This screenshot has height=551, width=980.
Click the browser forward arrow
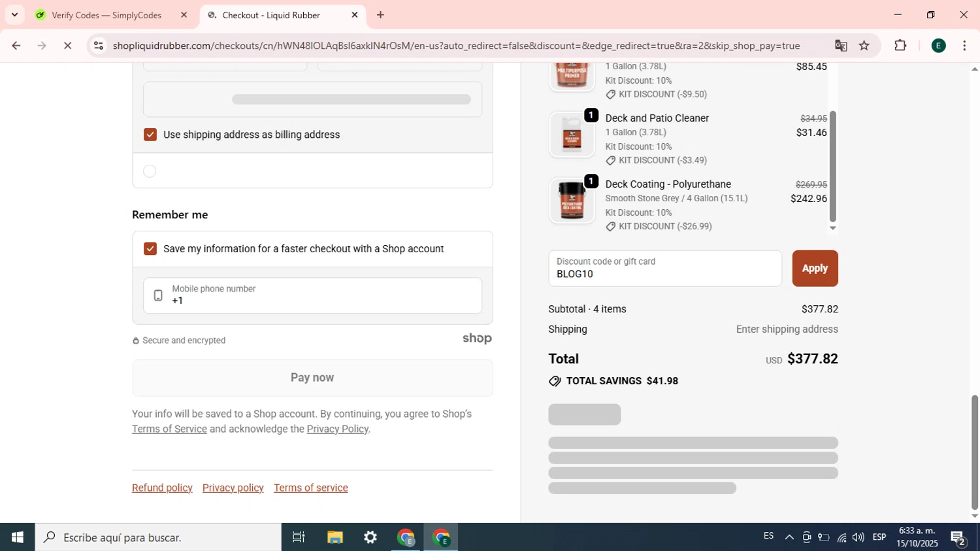click(42, 46)
